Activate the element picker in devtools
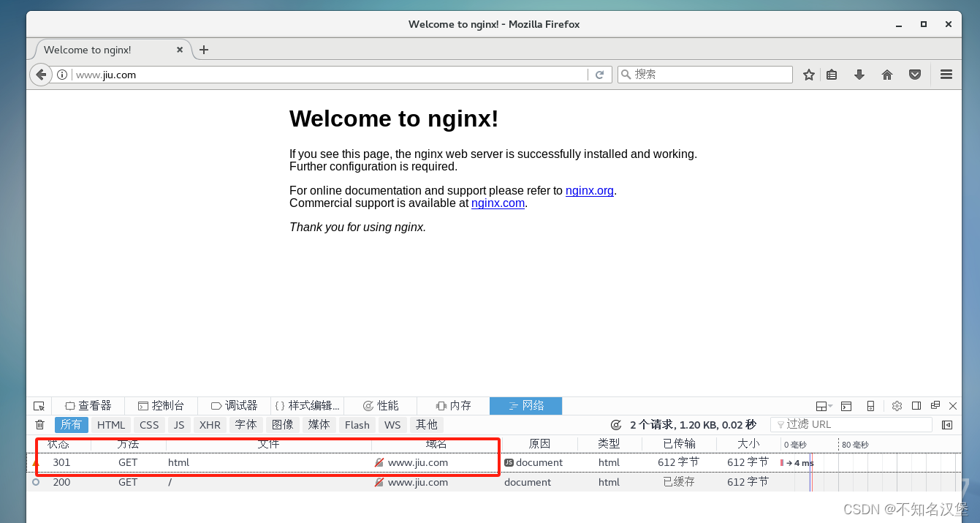Screen dimensions: 980x523 pos(39,406)
